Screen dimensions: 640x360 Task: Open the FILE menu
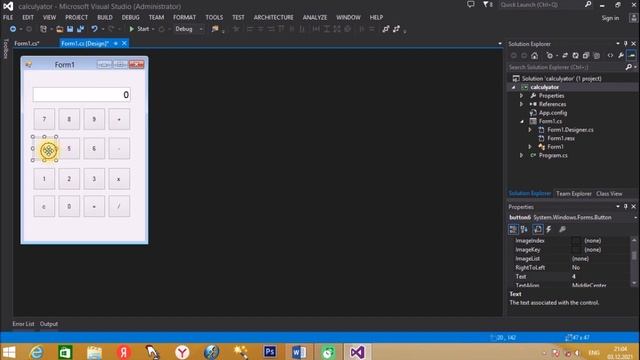pos(8,17)
